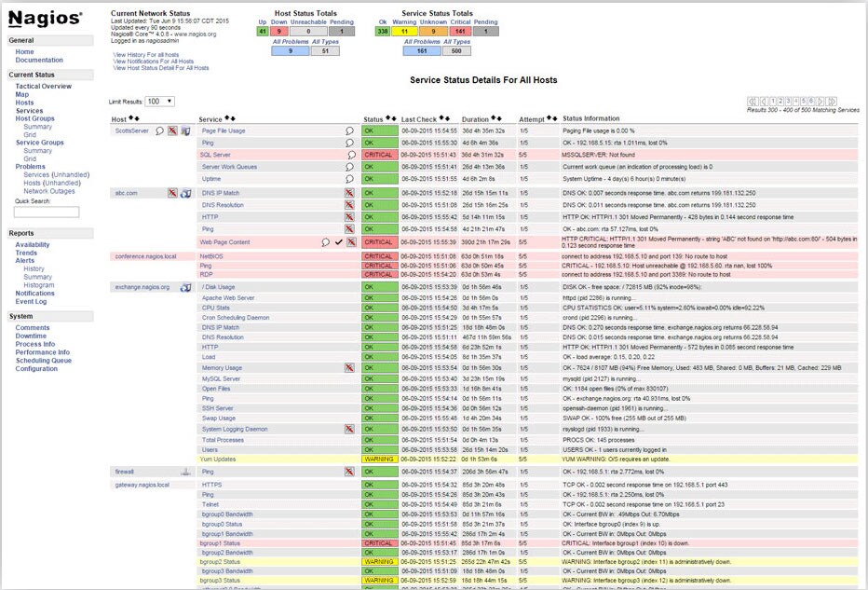Click notifications-disabled icon on DNS Resolution row

tap(349, 205)
